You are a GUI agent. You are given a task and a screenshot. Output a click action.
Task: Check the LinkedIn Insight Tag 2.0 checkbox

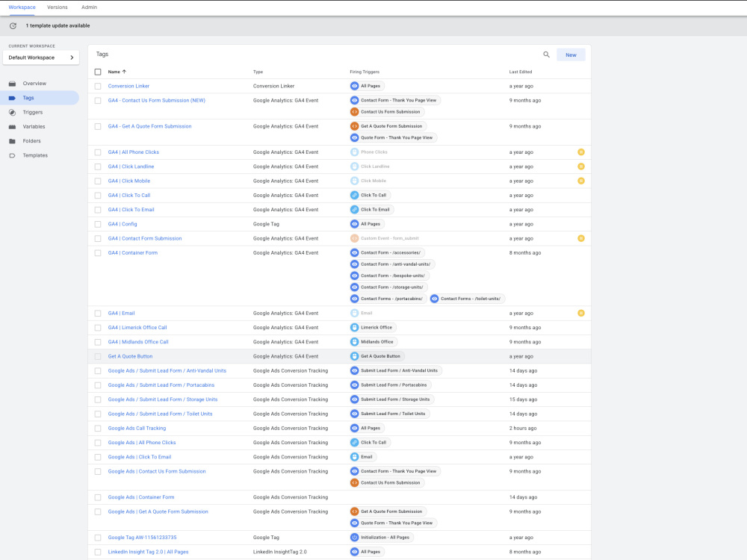pos(98,552)
